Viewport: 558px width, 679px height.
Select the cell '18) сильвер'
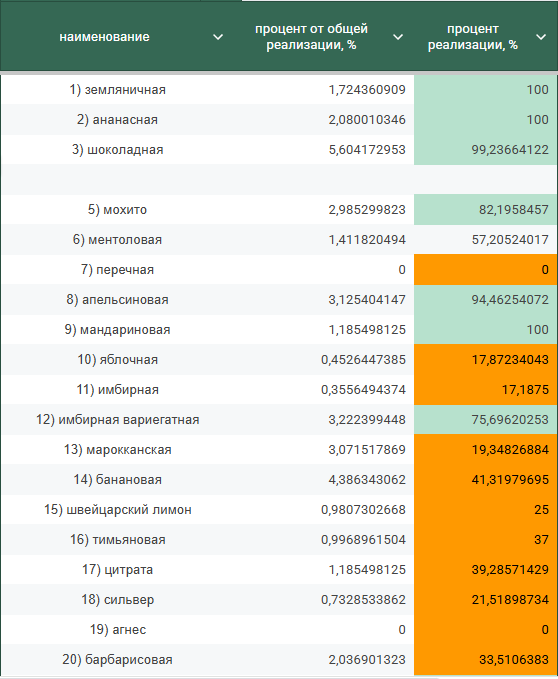117,600
